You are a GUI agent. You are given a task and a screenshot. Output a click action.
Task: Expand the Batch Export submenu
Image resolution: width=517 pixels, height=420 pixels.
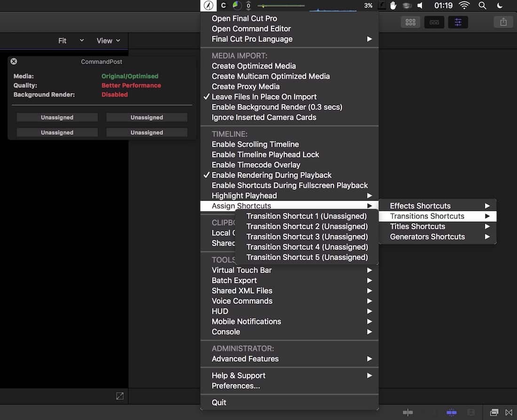[290, 280]
